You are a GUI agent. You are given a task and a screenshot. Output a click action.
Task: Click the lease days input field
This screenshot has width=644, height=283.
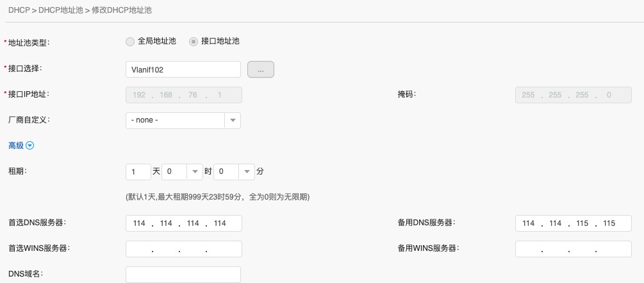[138, 172]
